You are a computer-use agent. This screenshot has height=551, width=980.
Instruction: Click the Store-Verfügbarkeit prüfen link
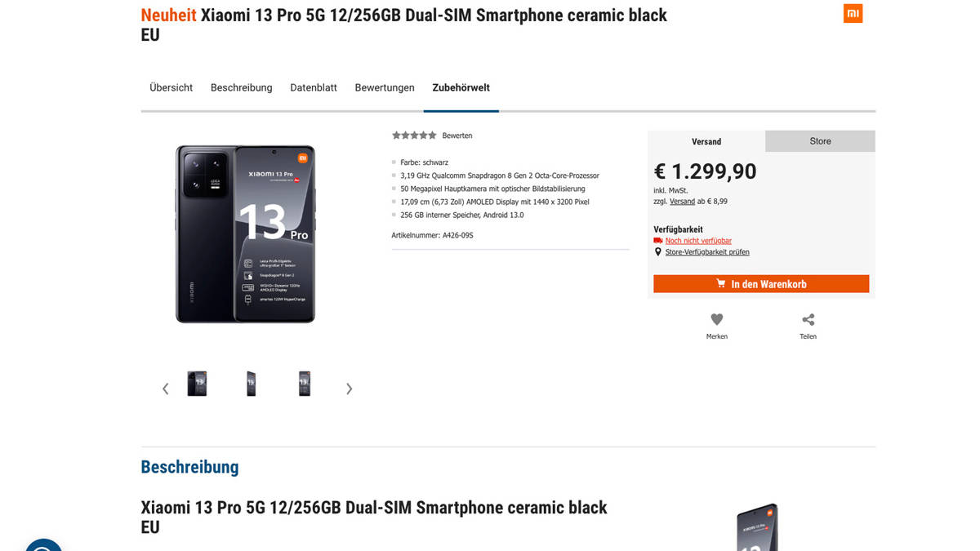707,252
